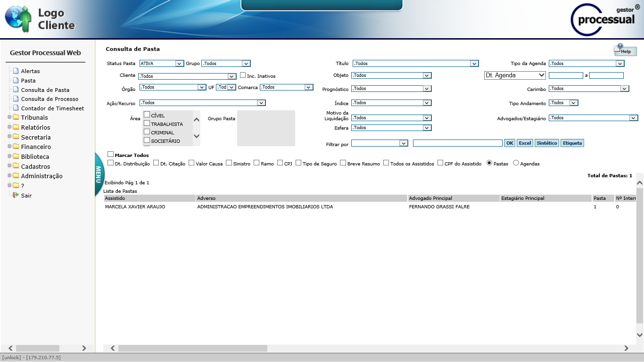Screen dimensions: 644x362
Task: Check the Breve Resumo checkbox
Action: tap(343, 163)
